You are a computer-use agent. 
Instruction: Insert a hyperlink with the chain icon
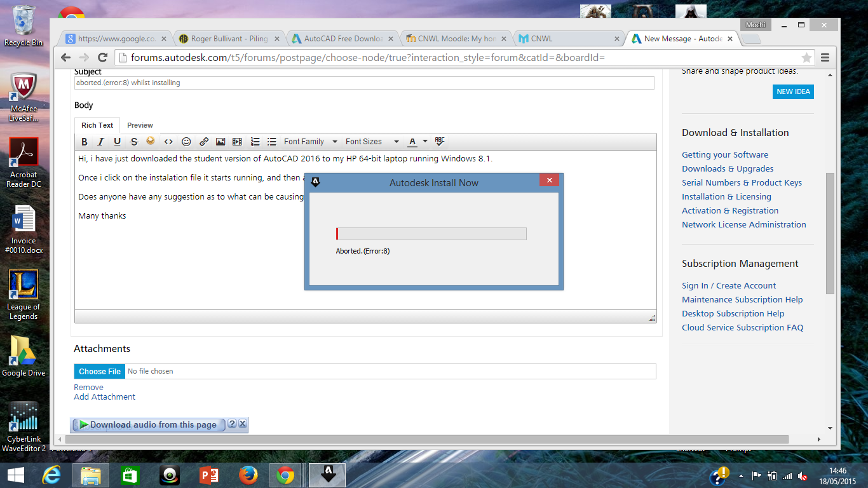tap(204, 142)
